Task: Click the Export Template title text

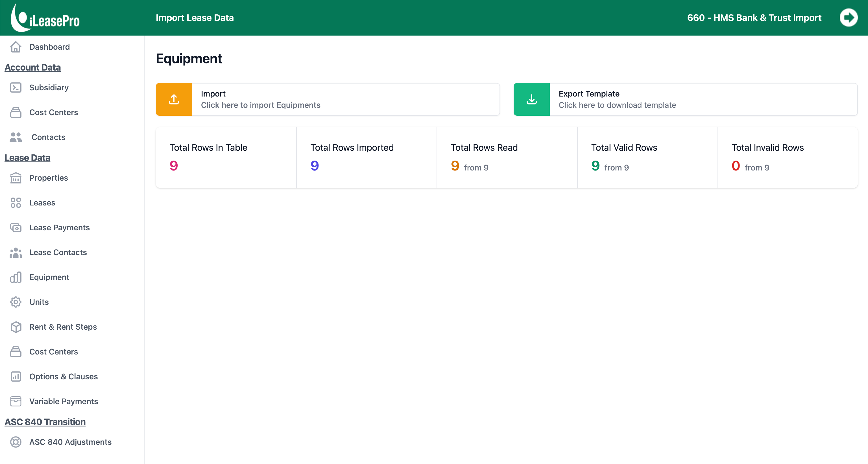Action: pyautogui.click(x=589, y=94)
